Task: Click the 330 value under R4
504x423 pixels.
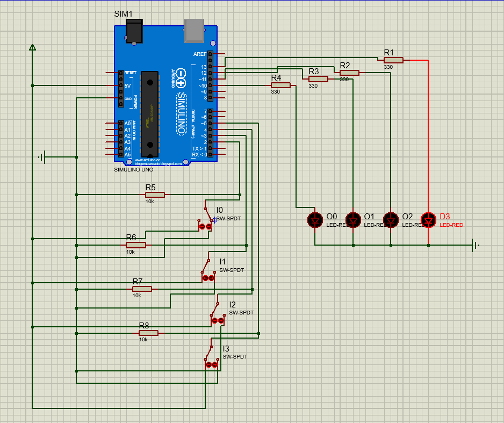Action: [x=276, y=91]
